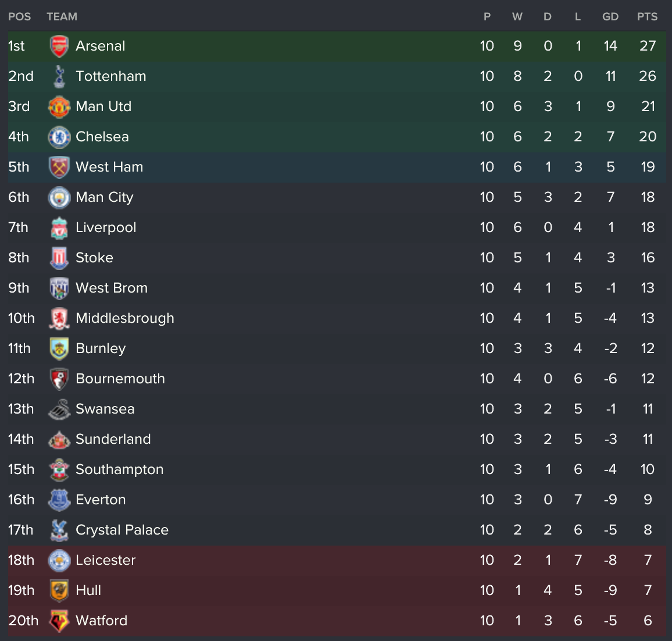This screenshot has height=641, width=672.
Task: Select Swansea's 13th position cell
Action: [21, 409]
